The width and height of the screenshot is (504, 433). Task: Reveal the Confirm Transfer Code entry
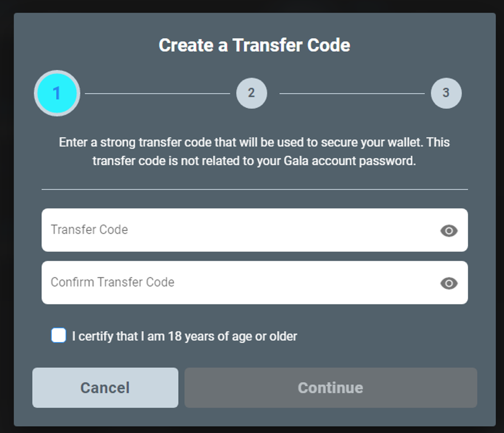pyautogui.click(x=449, y=283)
